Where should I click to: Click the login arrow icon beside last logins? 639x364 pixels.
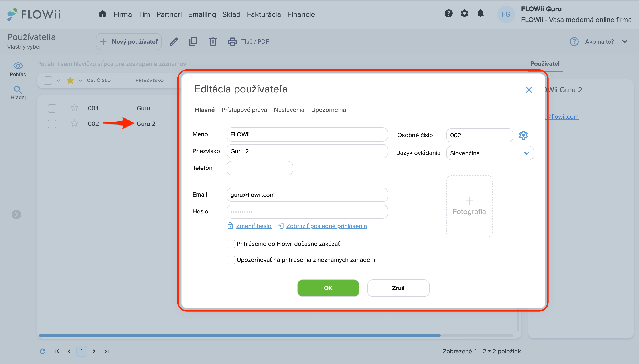point(280,226)
